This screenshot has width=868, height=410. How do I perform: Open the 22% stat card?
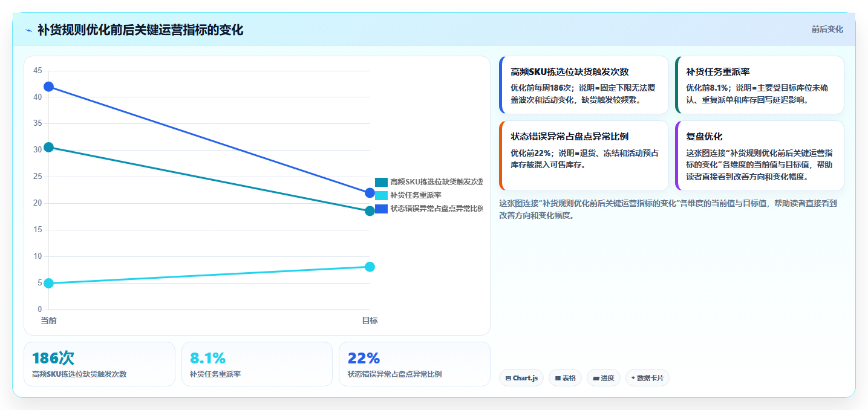pyautogui.click(x=414, y=364)
